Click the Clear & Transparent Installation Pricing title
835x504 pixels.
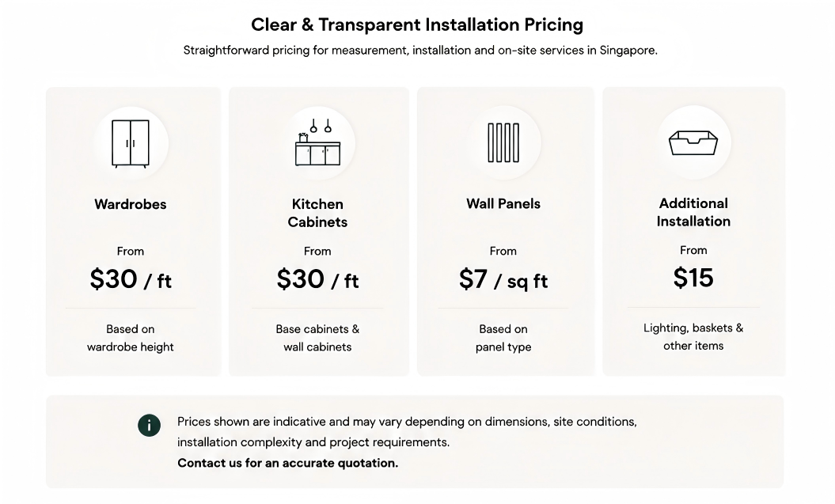(x=417, y=25)
